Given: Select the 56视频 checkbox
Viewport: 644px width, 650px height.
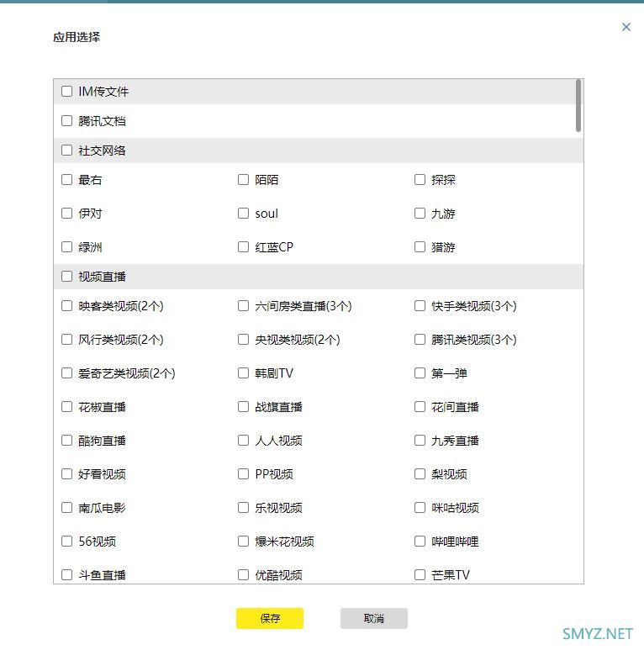Looking at the screenshot, I should [x=66, y=541].
